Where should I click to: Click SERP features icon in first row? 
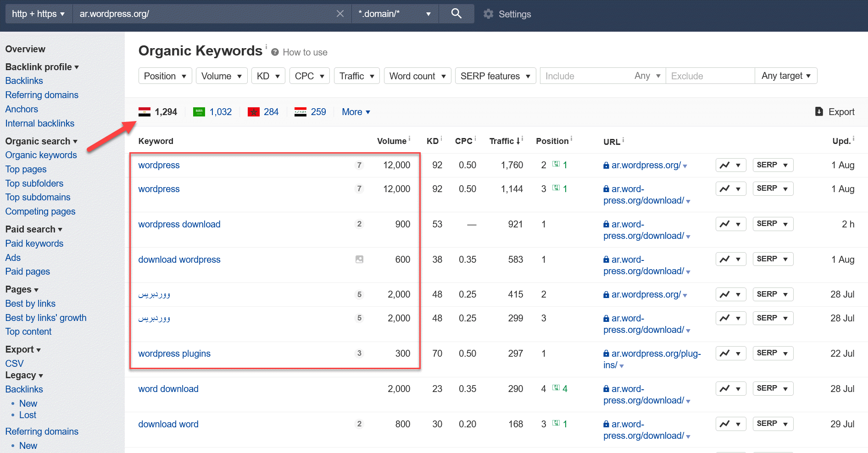coord(556,164)
